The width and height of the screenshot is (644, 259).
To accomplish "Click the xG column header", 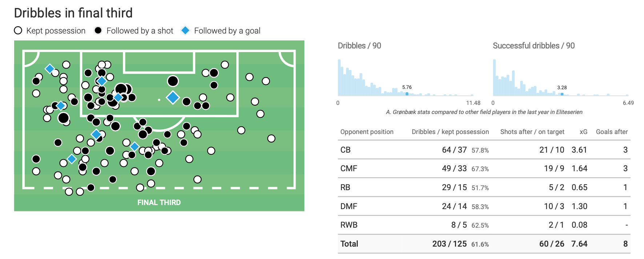I will 583,132.
